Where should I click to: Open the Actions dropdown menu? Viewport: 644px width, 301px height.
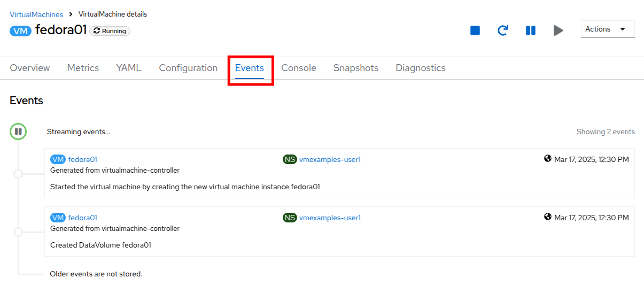[x=607, y=29]
